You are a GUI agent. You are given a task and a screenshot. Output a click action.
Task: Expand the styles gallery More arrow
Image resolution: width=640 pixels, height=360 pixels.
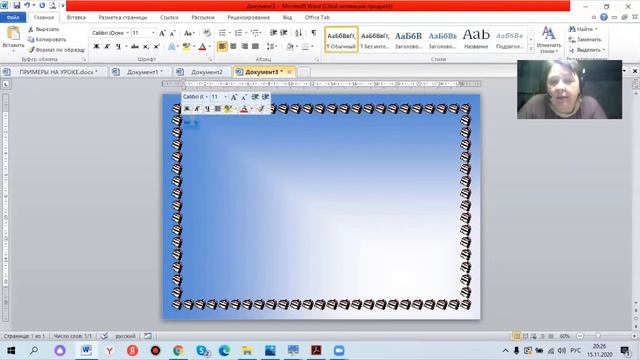531,49
